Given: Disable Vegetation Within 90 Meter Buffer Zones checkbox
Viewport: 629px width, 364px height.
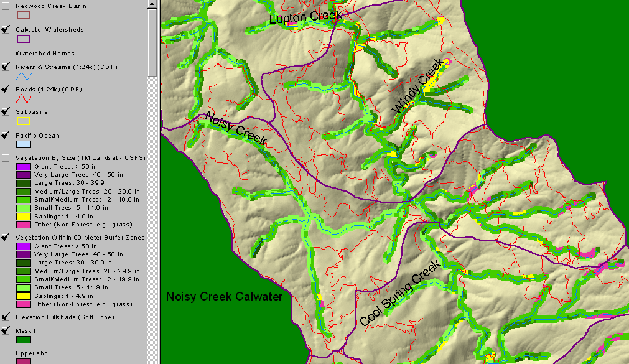Looking at the screenshot, I should click(x=6, y=238).
